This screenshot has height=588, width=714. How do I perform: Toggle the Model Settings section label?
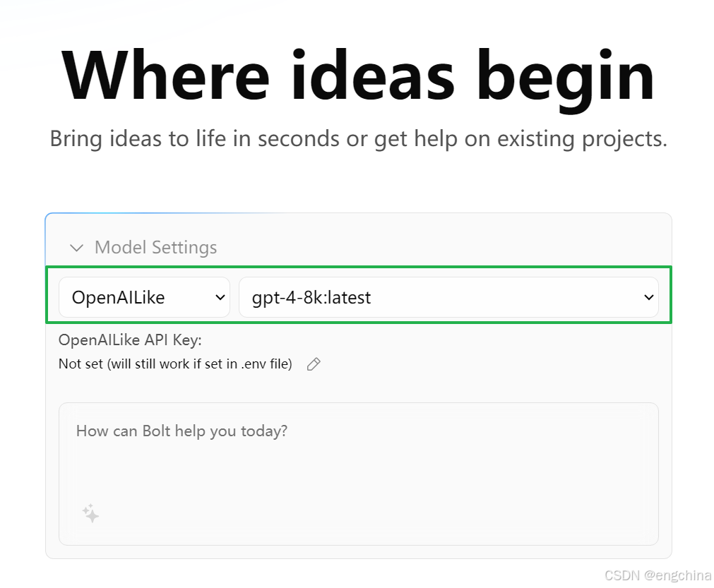156,248
